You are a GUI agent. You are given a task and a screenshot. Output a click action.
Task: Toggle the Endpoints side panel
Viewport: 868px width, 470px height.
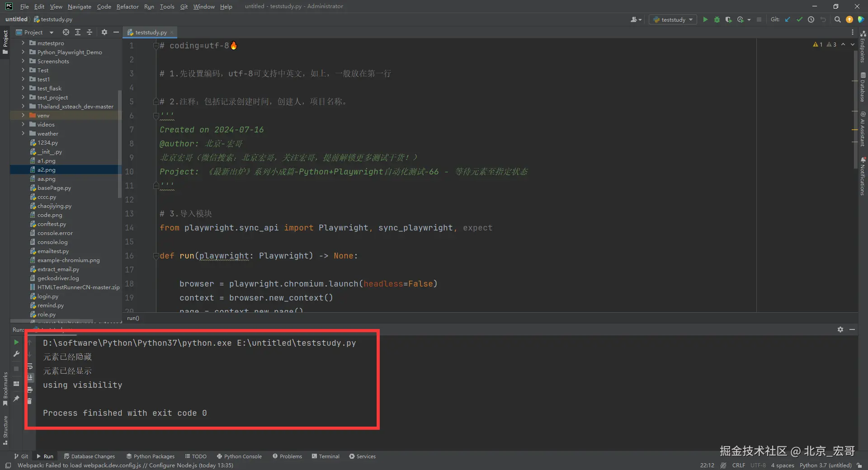tap(863, 47)
